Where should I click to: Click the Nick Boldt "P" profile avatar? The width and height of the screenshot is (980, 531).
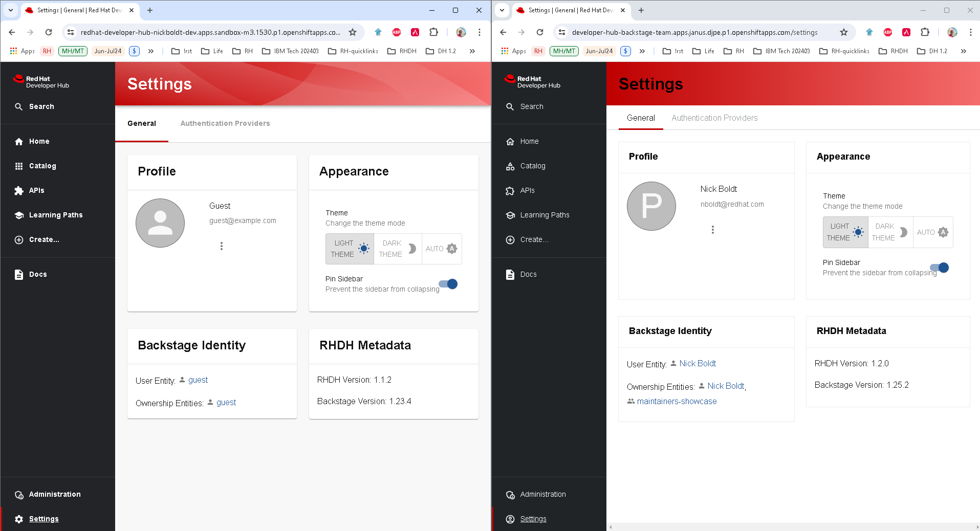click(651, 206)
